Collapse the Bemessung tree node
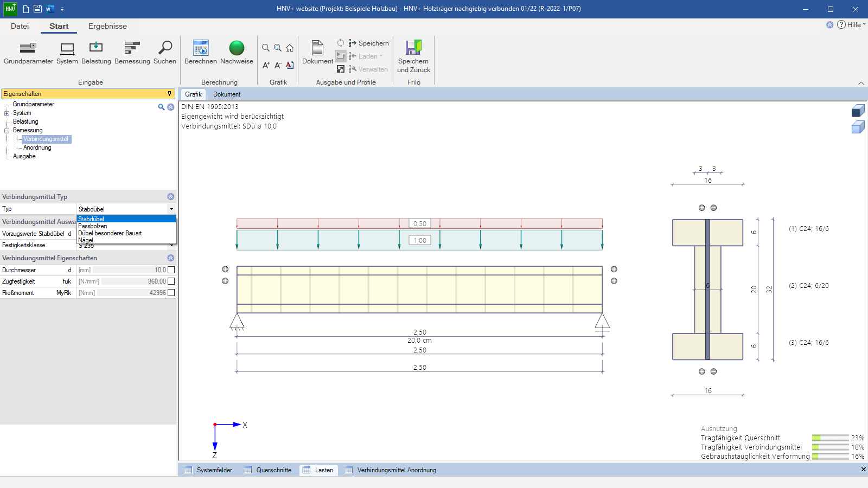 click(7, 131)
